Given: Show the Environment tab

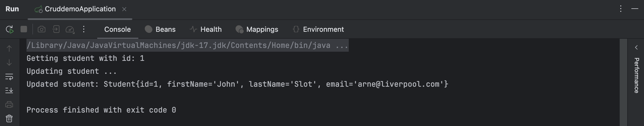Looking at the screenshot, I should 318,29.
